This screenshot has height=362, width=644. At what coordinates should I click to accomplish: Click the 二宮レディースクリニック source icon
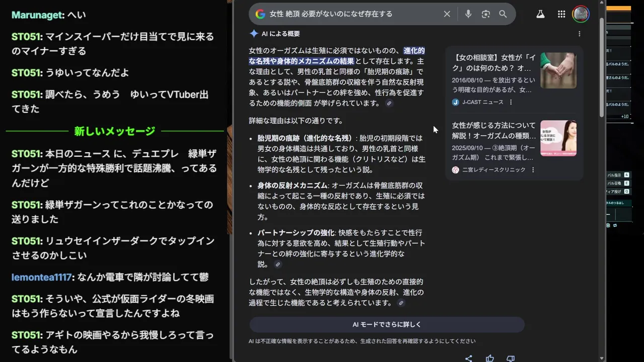coord(455,170)
